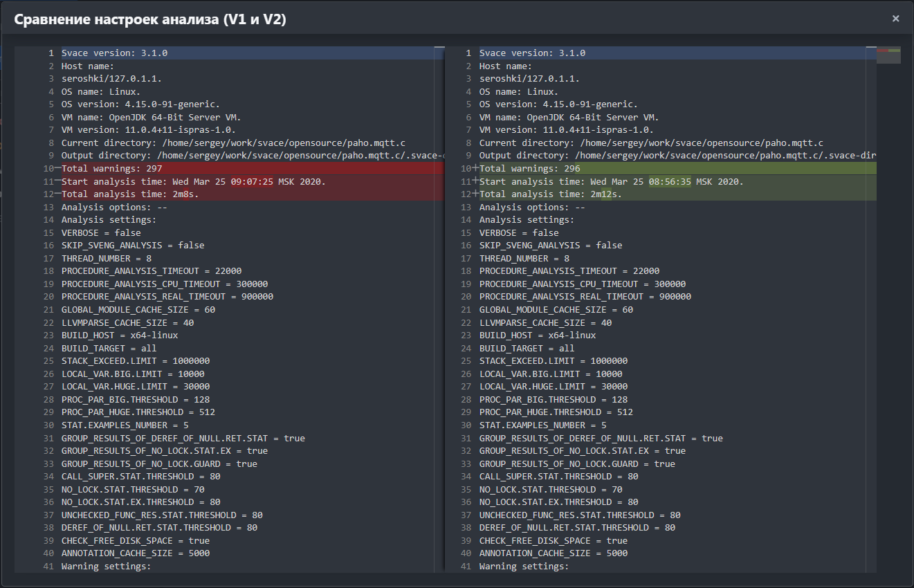
Task: Click 'PROC_PAR_HUGE.THRESHOLD = 512' in left pane
Action: [x=138, y=412]
